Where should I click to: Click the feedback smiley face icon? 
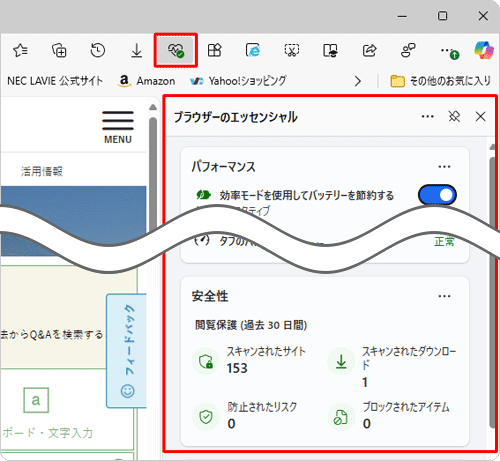pyautogui.click(x=128, y=391)
